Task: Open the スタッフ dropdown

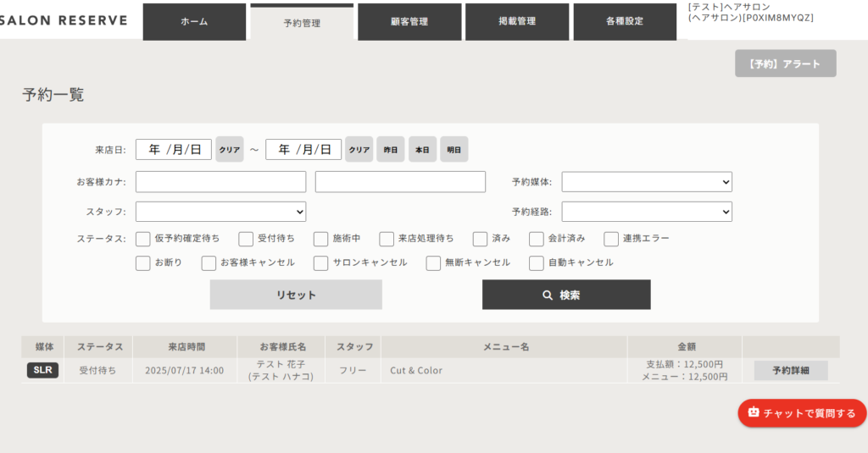Action: point(220,212)
